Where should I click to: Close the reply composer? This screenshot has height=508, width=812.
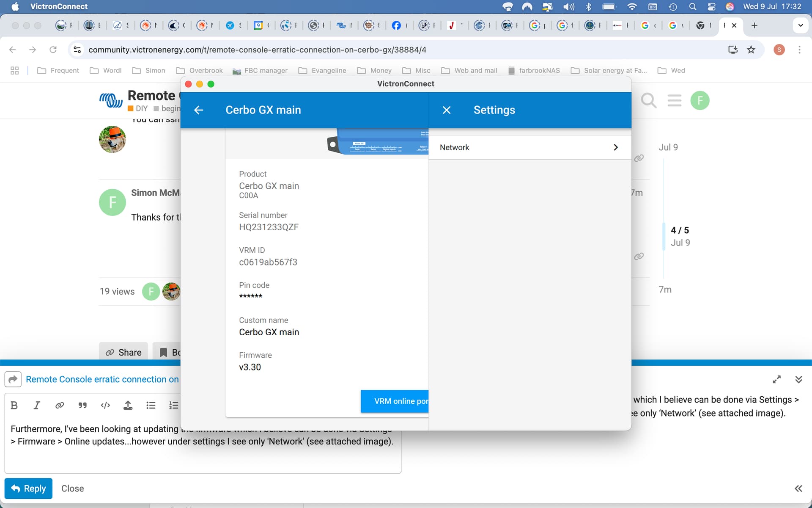coord(72,489)
